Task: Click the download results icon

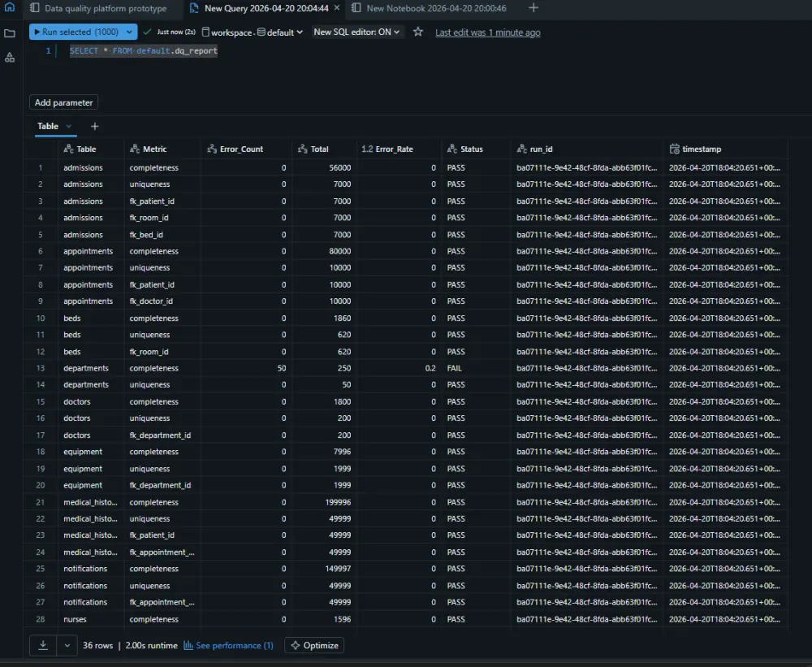Action: click(43, 645)
